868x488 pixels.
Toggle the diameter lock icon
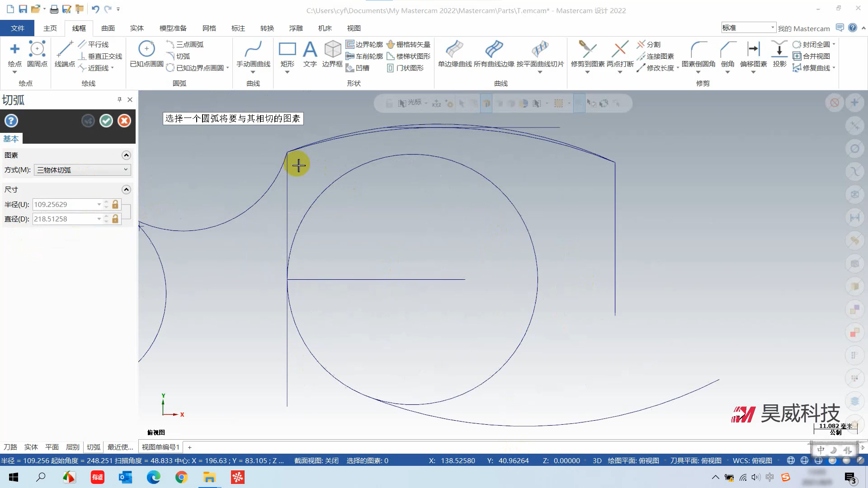pyautogui.click(x=115, y=219)
